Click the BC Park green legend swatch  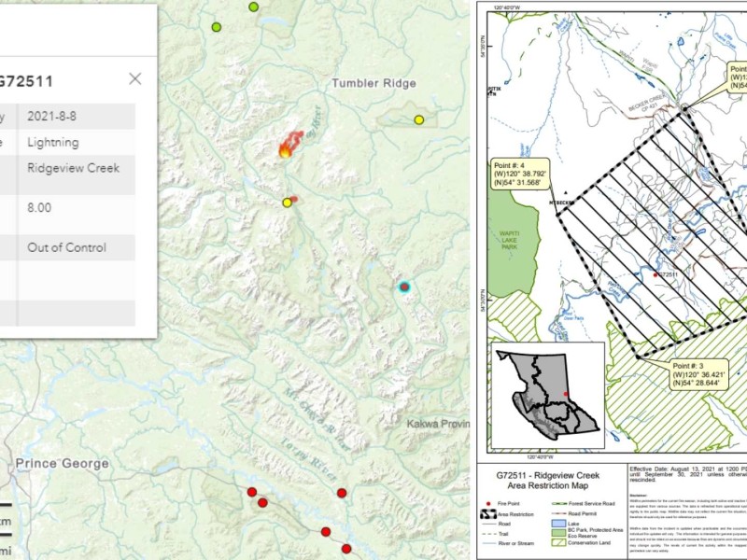tap(558, 531)
